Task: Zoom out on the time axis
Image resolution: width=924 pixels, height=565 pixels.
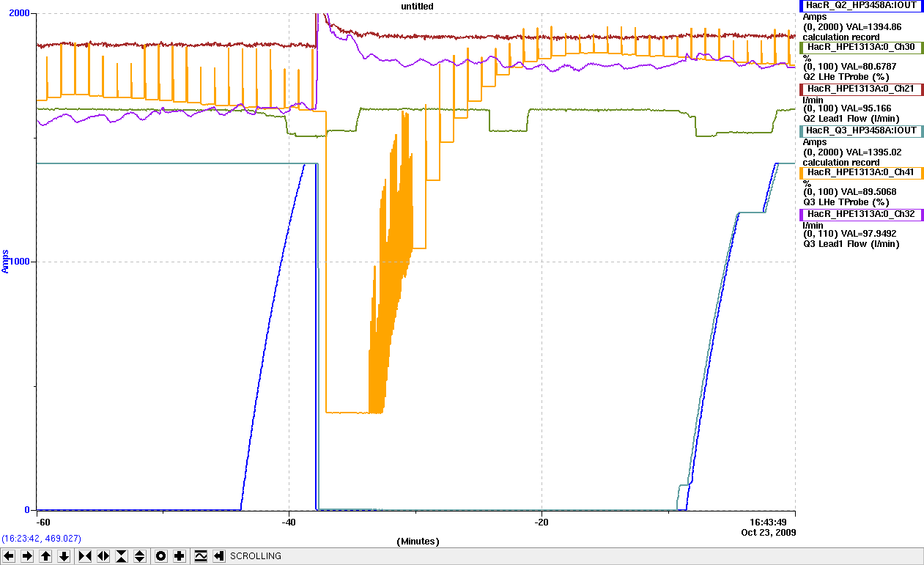Action: pyautogui.click(x=103, y=556)
